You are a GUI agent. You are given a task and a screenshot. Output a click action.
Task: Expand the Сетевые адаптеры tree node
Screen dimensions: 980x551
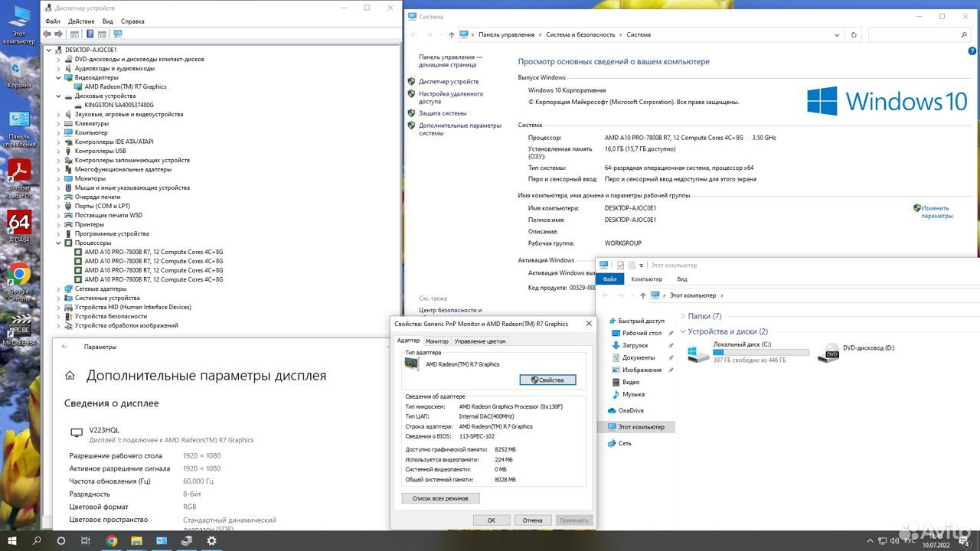click(x=59, y=289)
